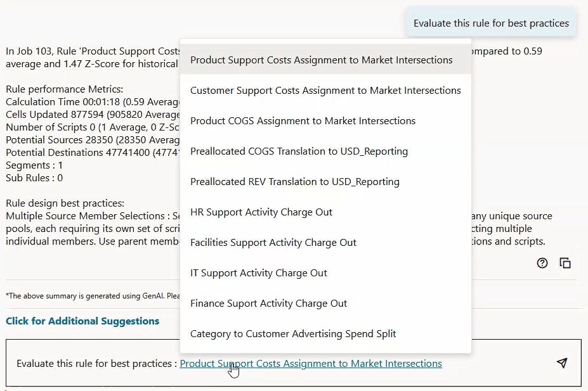Viewport: 588px width, 391px height.
Task: Click the copy summary icon
Action: pos(565,262)
